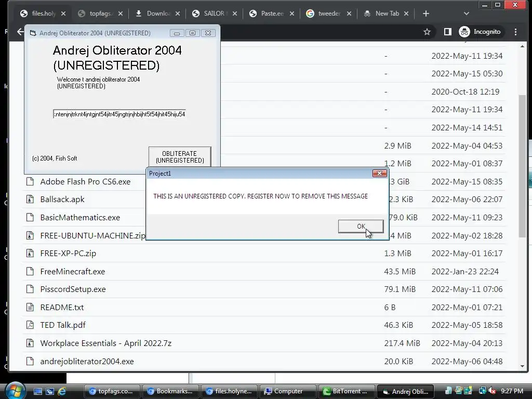Viewport: 532px width, 399px height.
Task: Open the tab search dropdown chevron
Action: tap(466, 14)
